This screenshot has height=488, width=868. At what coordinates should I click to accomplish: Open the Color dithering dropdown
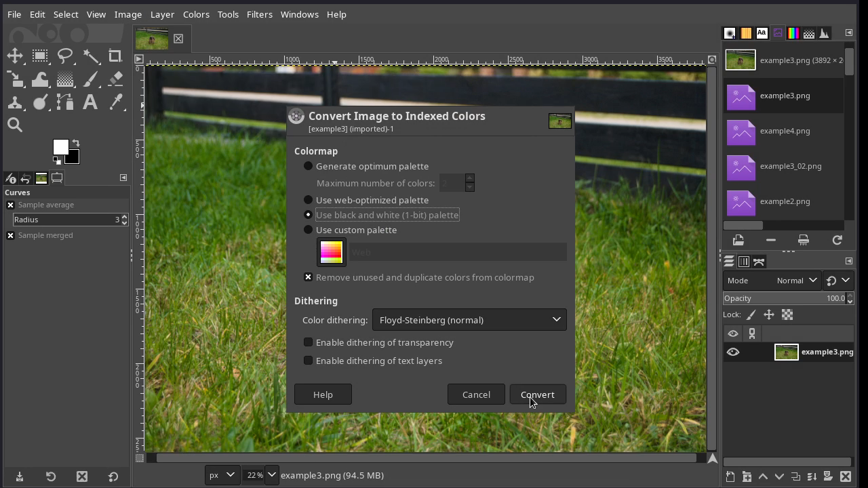click(469, 320)
